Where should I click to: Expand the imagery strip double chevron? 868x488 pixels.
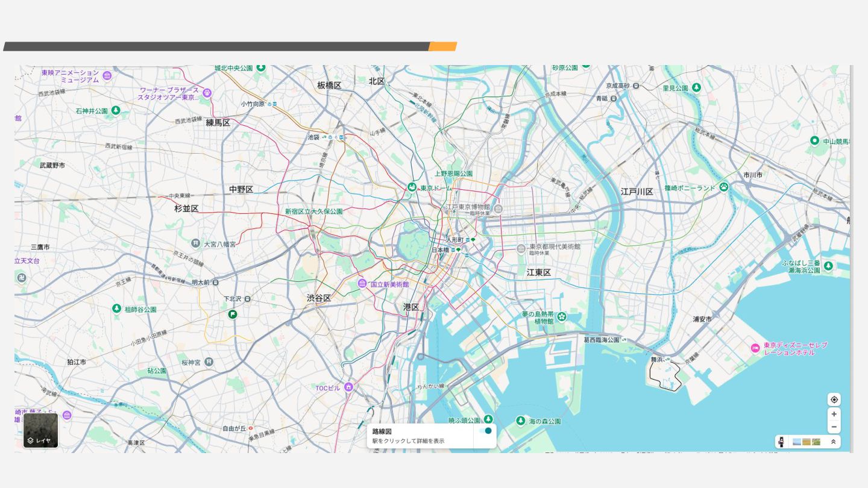point(834,442)
